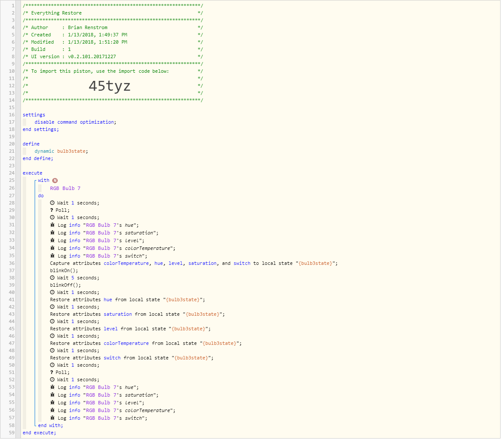The height and width of the screenshot is (442, 504).
Task: Click the clock icon on line 52 Wait
Action: click(x=52, y=380)
